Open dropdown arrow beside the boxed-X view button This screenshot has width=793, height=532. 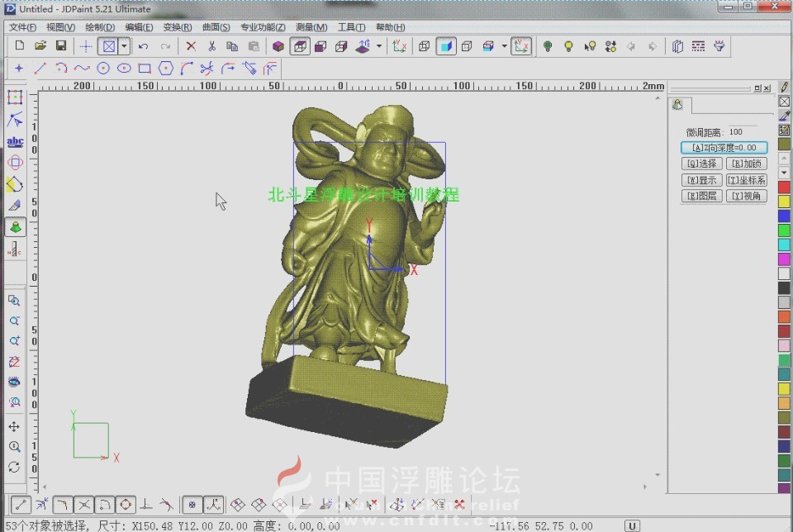[124, 46]
